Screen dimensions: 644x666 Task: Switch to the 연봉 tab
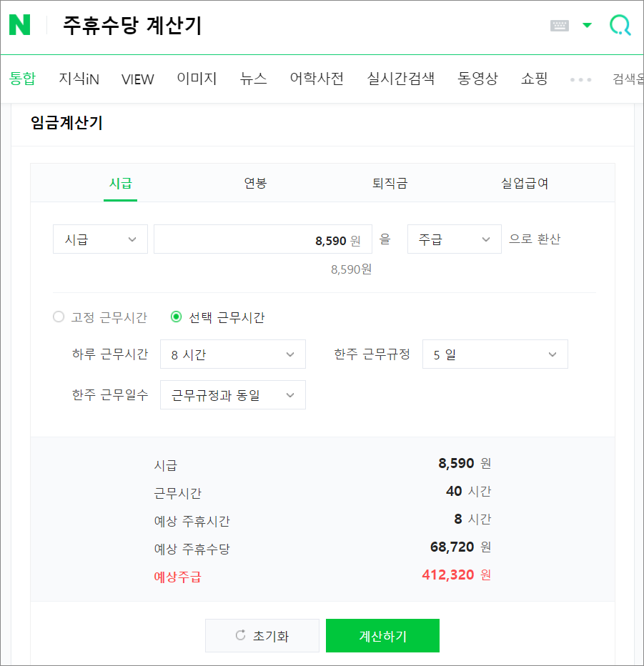click(x=255, y=182)
